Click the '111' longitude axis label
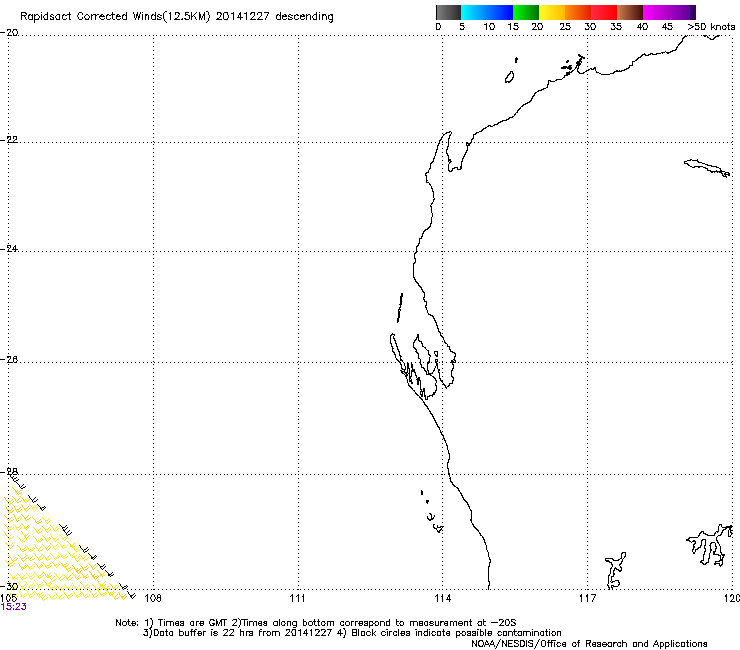Screen dimensions: 740x650 pyautogui.click(x=297, y=599)
